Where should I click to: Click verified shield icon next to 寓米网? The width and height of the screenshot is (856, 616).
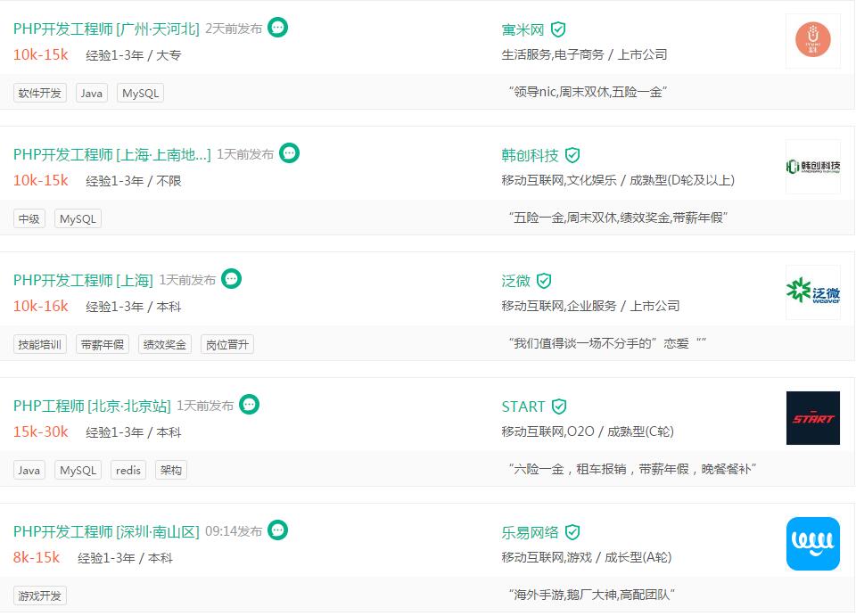(x=558, y=29)
